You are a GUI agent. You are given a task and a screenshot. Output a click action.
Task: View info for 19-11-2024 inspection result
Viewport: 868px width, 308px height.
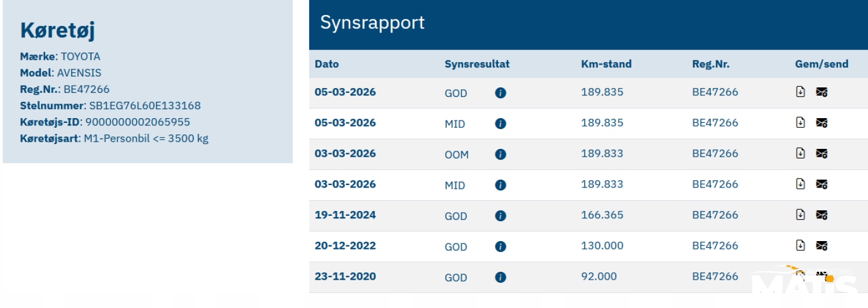[x=500, y=216]
